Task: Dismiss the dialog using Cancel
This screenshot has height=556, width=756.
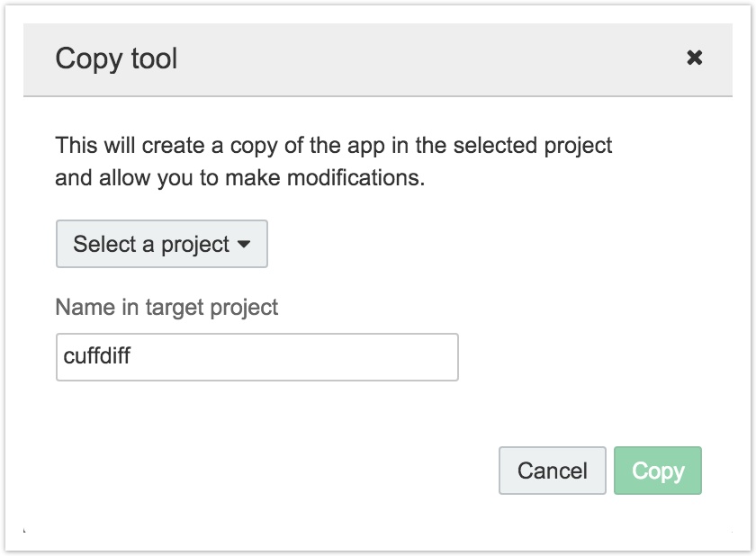Action: pyautogui.click(x=552, y=471)
